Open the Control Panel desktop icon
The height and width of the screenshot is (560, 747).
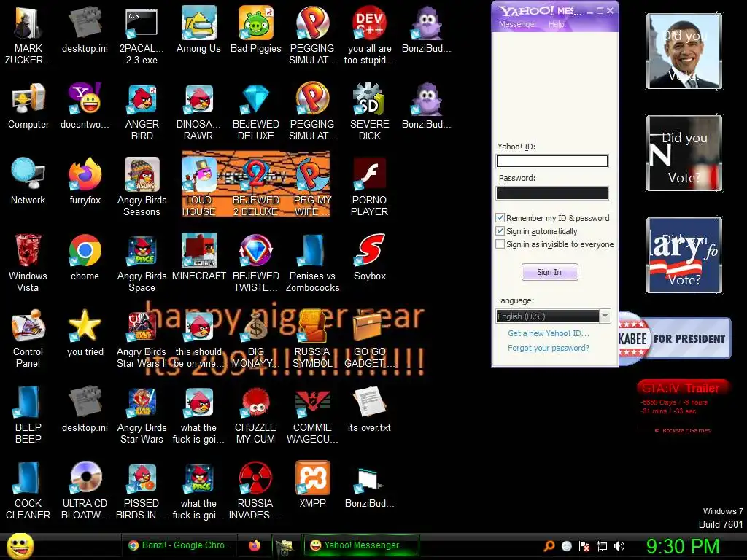click(28, 338)
